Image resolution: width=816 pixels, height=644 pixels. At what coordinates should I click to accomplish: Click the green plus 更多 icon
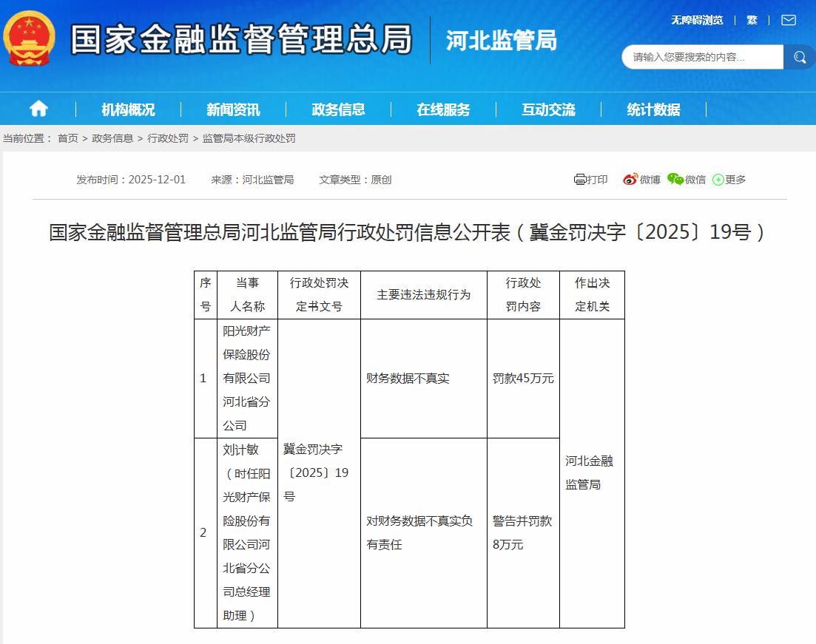718,180
